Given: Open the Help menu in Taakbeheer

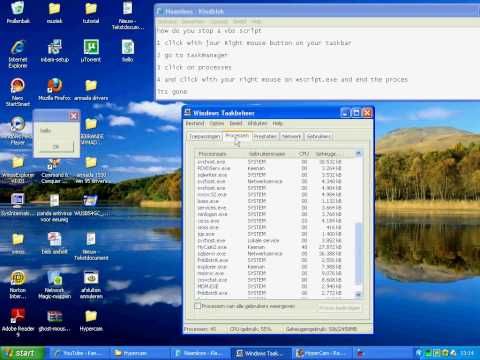Looking at the screenshot, I should (277, 123).
